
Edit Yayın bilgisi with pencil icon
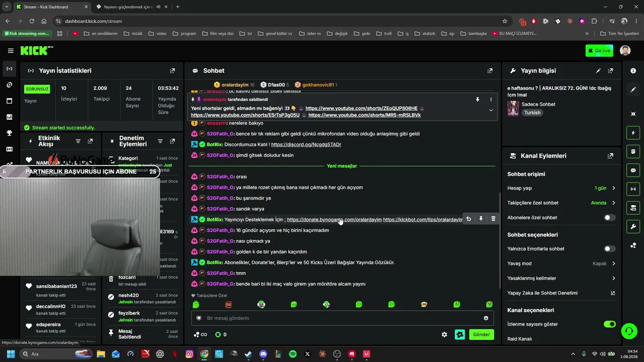pos(598,71)
